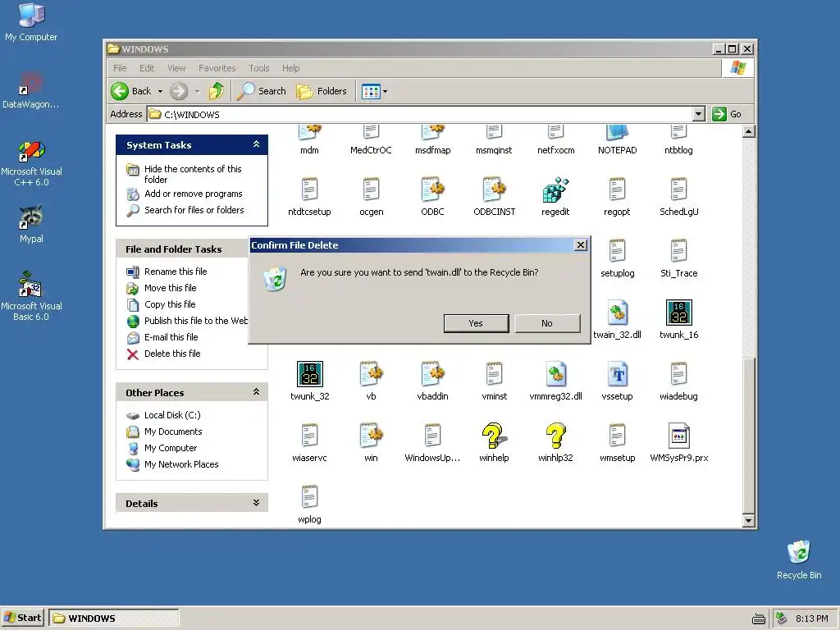Click the Folders toolbar button

(x=322, y=91)
